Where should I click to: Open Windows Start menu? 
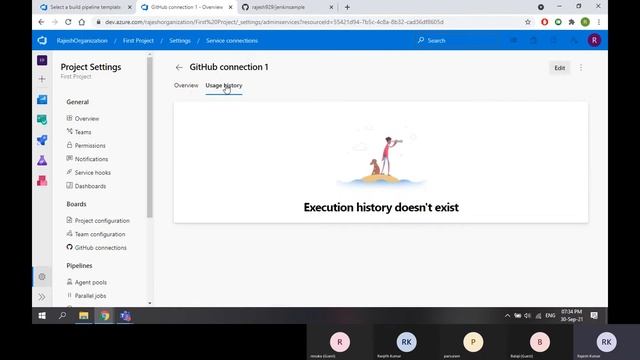coord(42,316)
